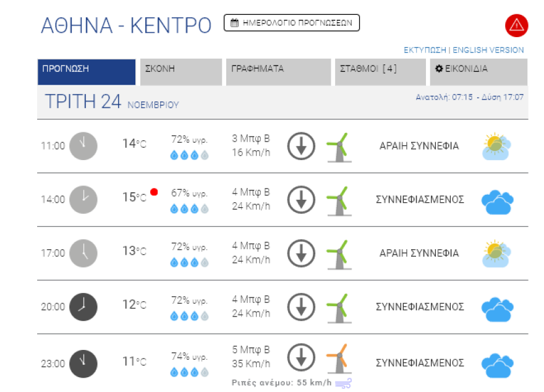544x392 pixels.
Task: Select the ΠΡΟΓΝΩΣΗ tab
Action: coord(86,72)
